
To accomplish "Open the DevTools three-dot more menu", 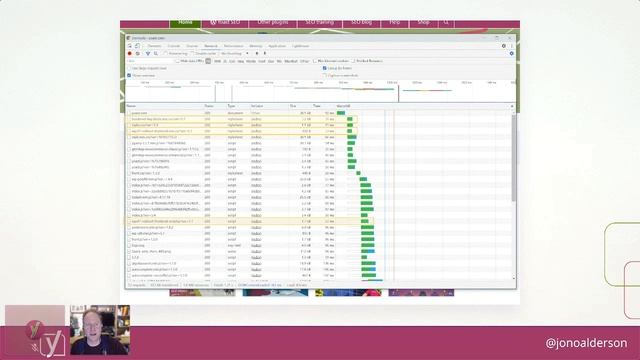I will [511, 46].
